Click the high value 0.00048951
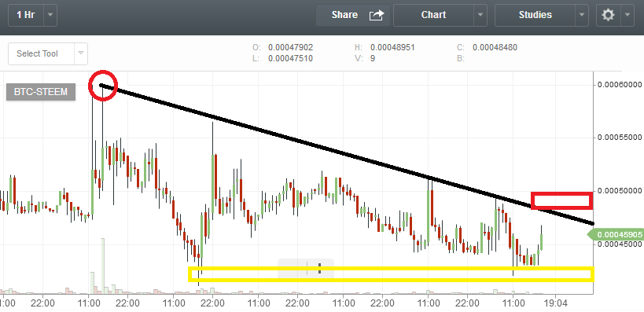The width and height of the screenshot is (644, 312). pyautogui.click(x=392, y=48)
